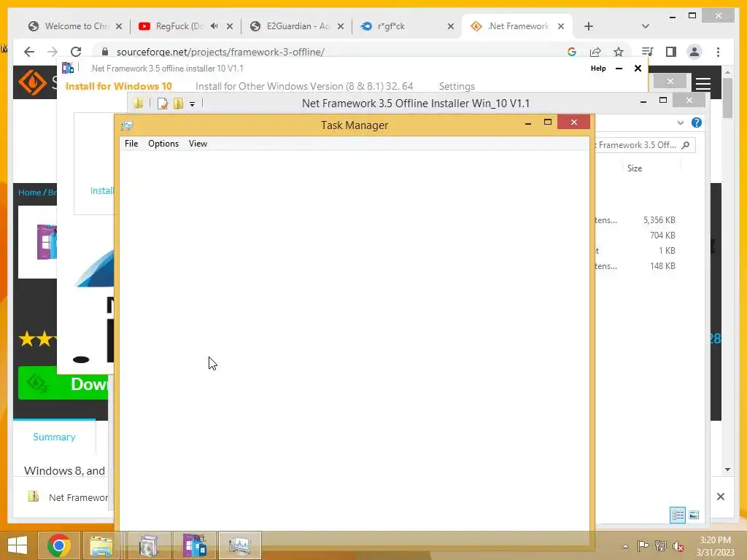Click the explorer search magnifier icon
The image size is (747, 560).
pyautogui.click(x=686, y=145)
